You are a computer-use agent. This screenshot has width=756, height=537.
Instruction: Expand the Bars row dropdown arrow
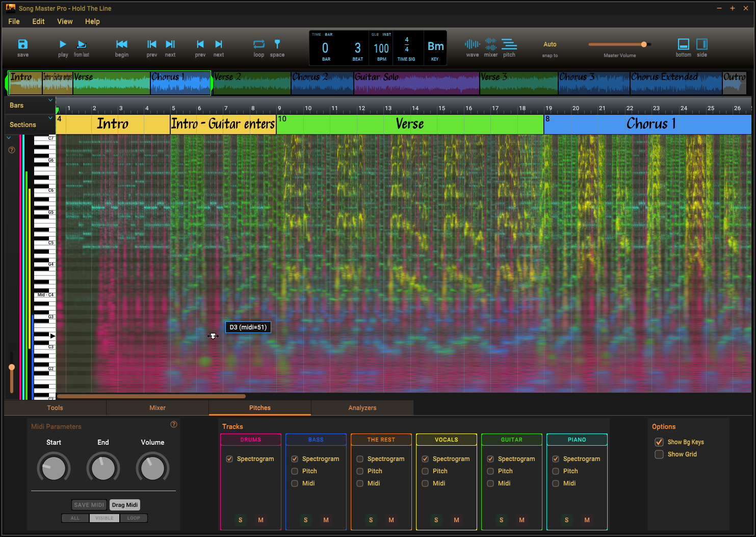click(50, 100)
